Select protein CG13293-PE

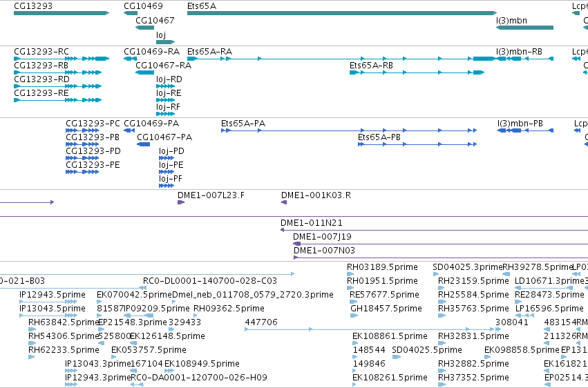[82, 172]
